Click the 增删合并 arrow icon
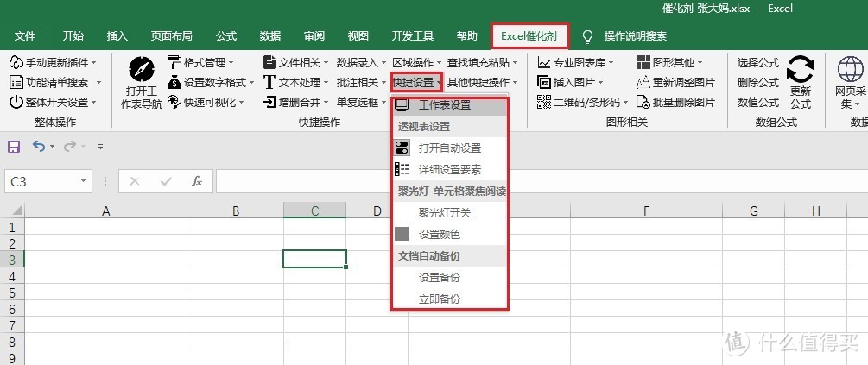The width and height of the screenshot is (868, 365). (x=269, y=103)
